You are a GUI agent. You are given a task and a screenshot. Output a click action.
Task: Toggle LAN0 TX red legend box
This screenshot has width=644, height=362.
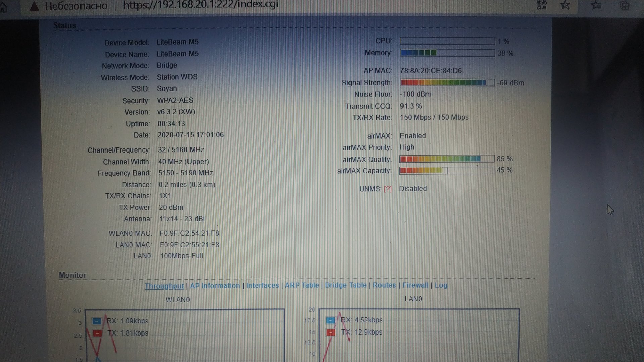331,333
